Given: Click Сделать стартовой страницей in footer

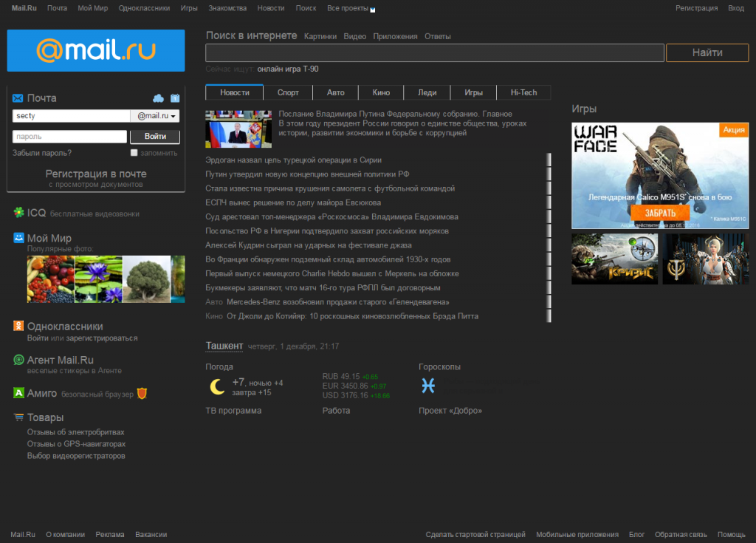Looking at the screenshot, I should click(x=475, y=534).
